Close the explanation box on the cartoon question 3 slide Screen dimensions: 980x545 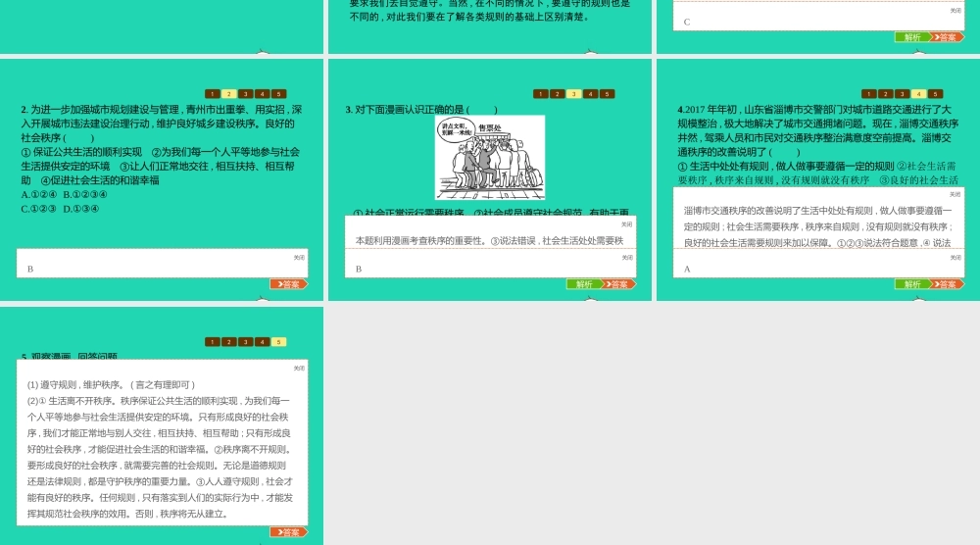[x=627, y=224]
